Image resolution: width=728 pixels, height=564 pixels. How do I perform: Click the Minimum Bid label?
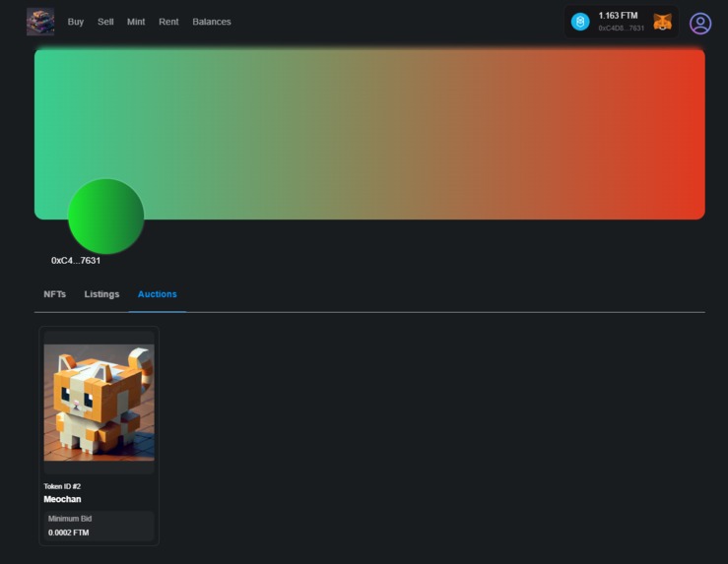[70, 519]
